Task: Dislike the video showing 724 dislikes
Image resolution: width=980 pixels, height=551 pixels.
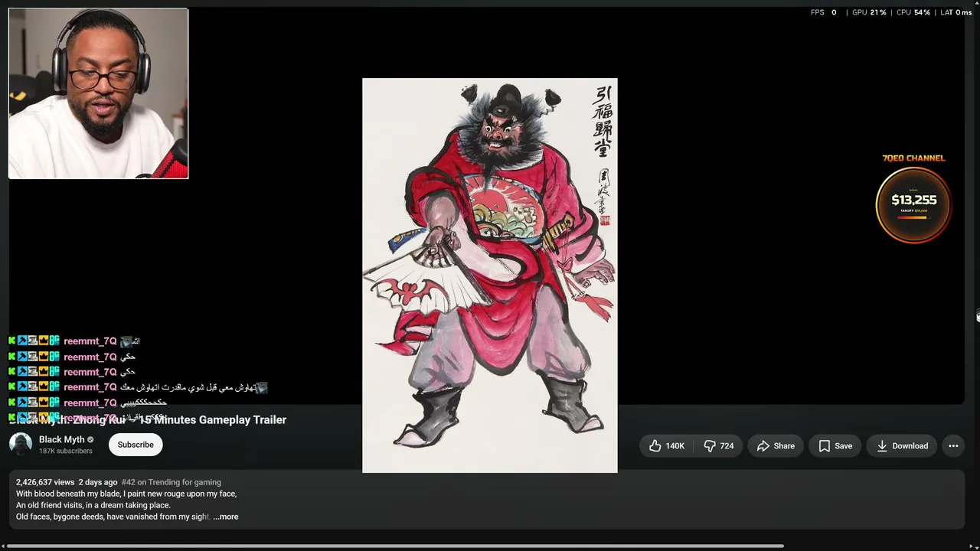Action: pyautogui.click(x=719, y=446)
